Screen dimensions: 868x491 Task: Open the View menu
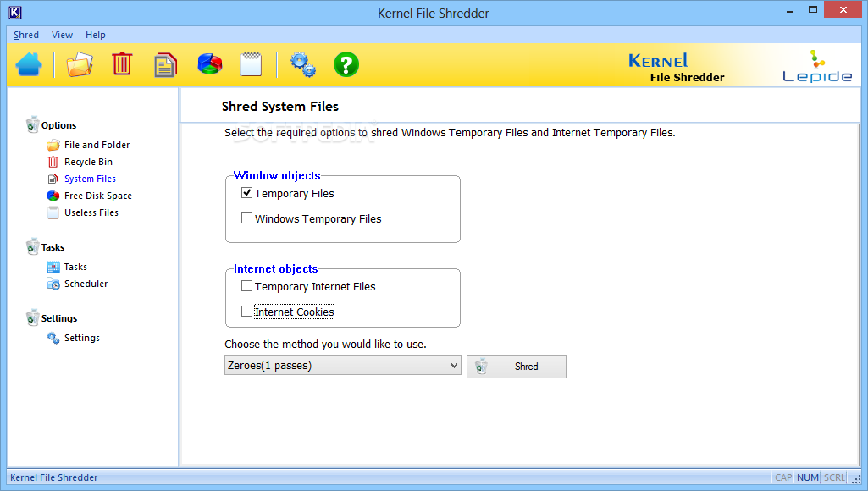62,35
